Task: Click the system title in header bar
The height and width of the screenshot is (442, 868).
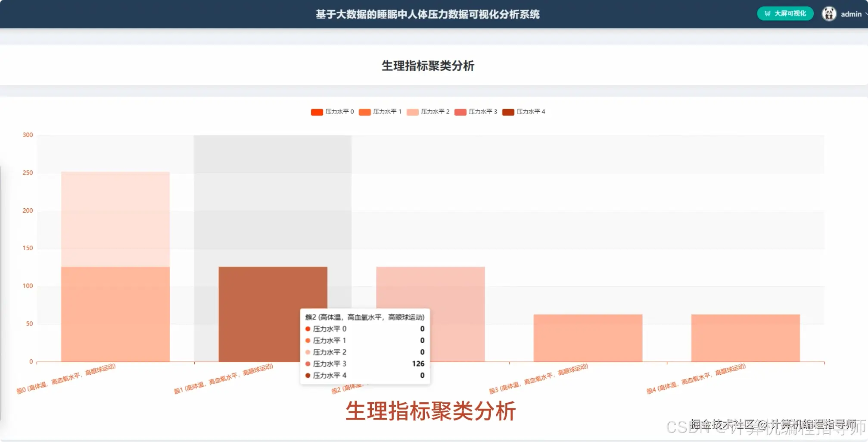Action: point(427,14)
